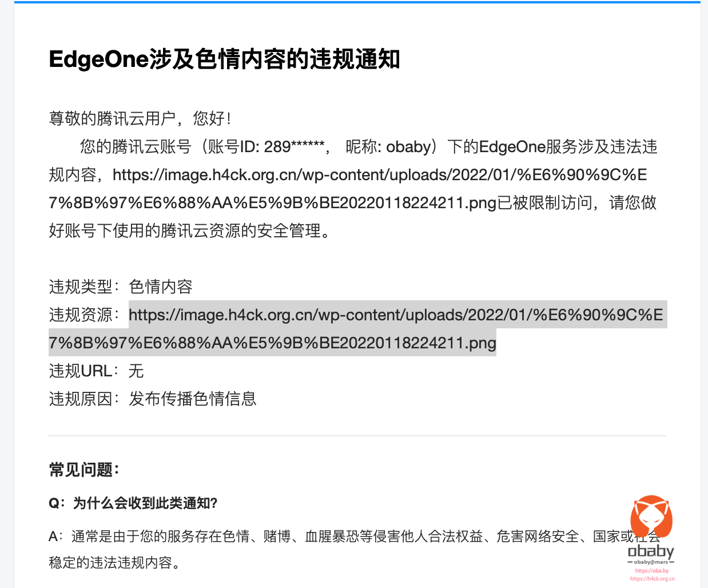Click the obaby@mars watermark caption
Viewport: 708px width, 588px height.
(651, 562)
